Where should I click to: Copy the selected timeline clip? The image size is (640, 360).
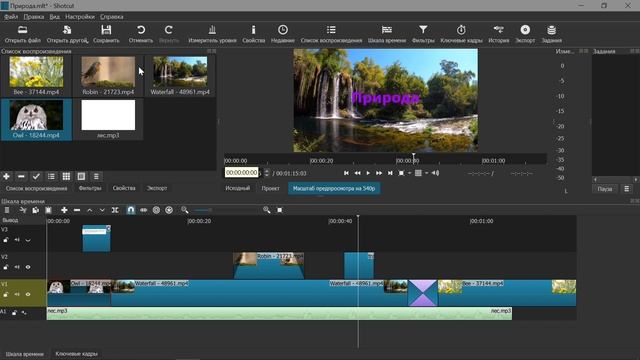point(36,210)
